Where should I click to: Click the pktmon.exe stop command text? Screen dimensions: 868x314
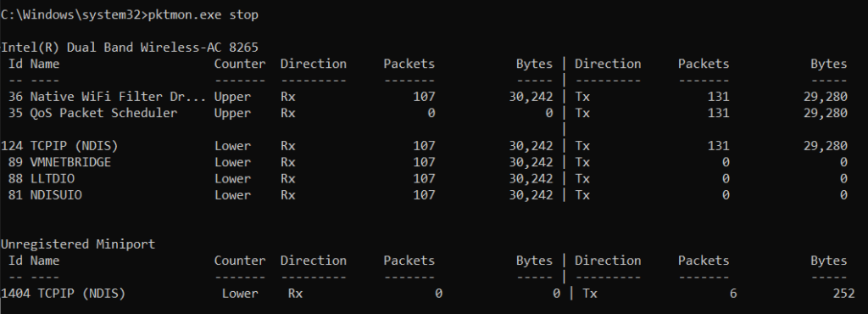[x=203, y=15]
